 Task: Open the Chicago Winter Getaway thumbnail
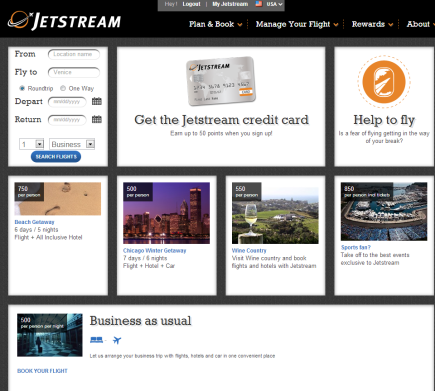[x=166, y=213]
